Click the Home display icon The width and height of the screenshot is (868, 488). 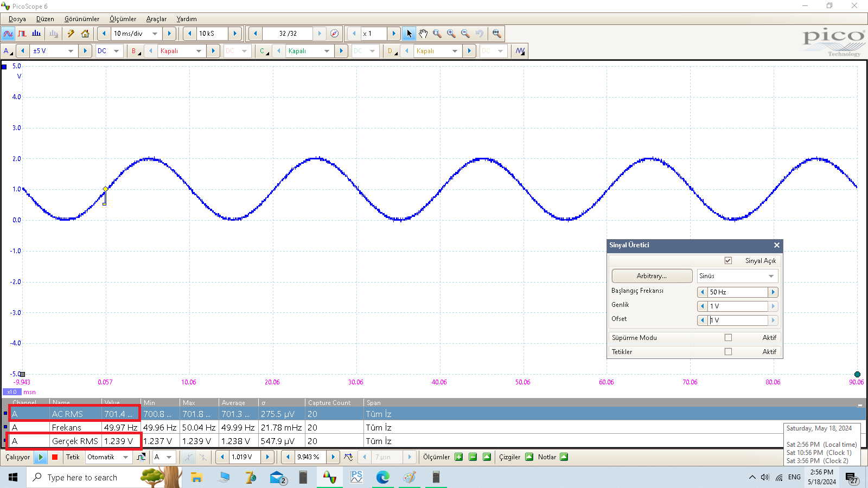pyautogui.click(x=85, y=34)
